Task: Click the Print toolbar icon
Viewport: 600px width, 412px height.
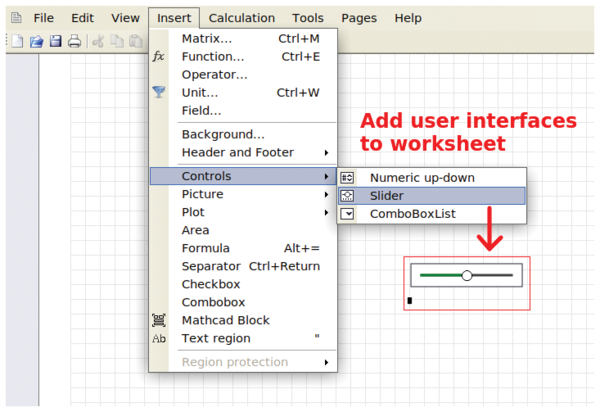Action: pos(73,40)
